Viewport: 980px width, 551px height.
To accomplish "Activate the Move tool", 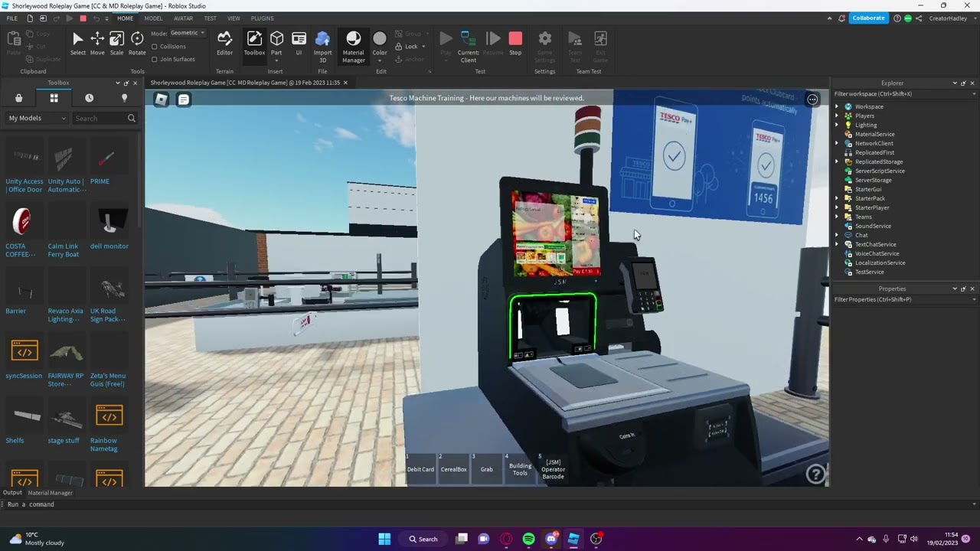I will 97,44.
